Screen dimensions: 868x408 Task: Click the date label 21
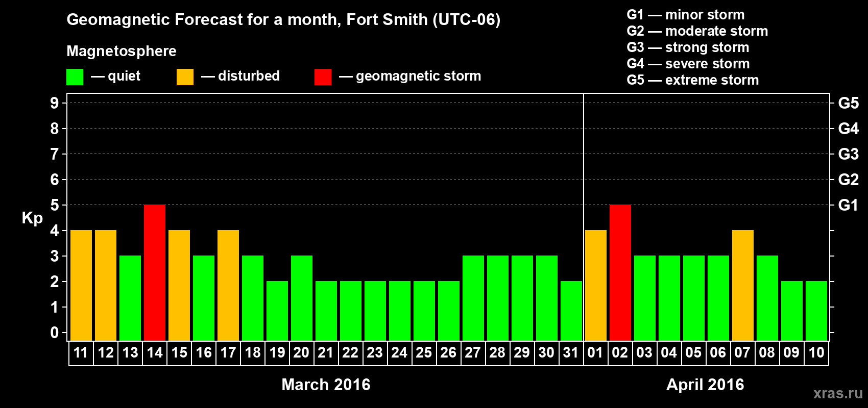[326, 352]
